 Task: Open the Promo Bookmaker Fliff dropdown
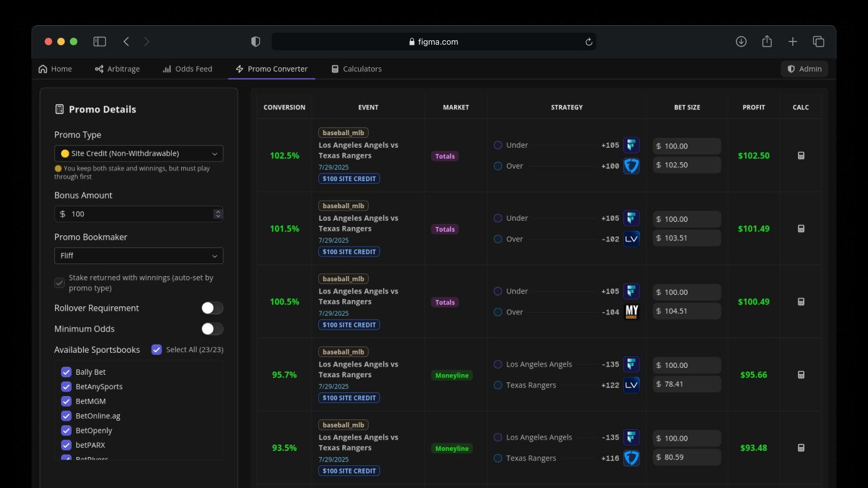[x=138, y=256]
